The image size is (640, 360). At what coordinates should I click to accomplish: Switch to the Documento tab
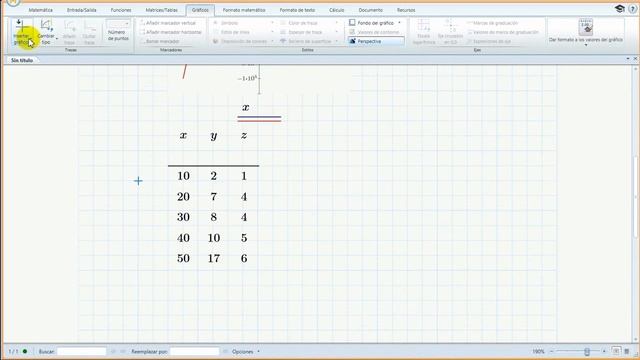point(371,10)
